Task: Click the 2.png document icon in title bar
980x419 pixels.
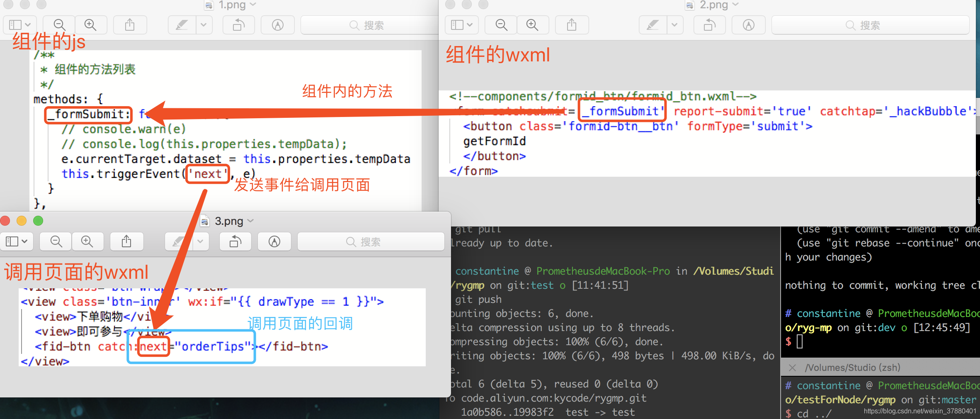Action: (690, 5)
